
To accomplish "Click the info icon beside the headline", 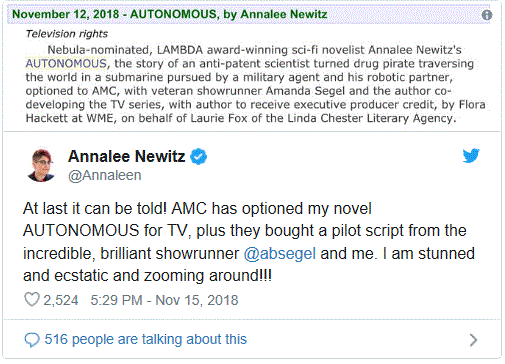I will pos(487,15).
